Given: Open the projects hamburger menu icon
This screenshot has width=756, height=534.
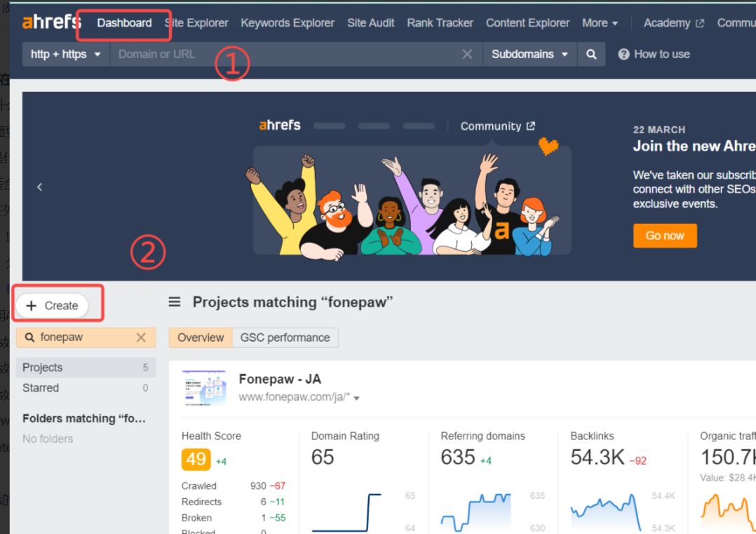Looking at the screenshot, I should (174, 302).
